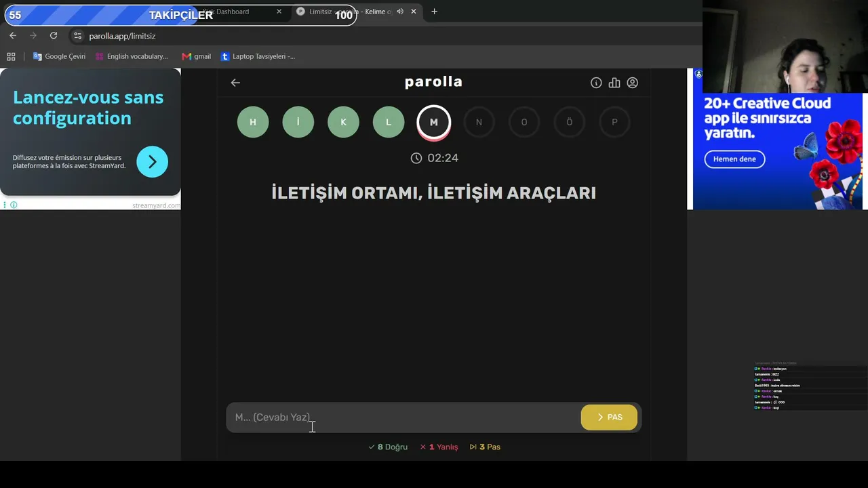
Task: Open a new browser tab
Action: click(x=434, y=12)
